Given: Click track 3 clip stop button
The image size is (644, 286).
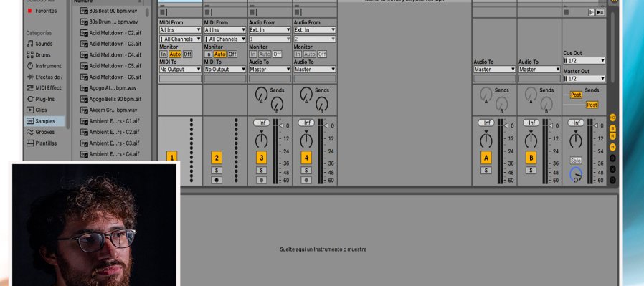Looking at the screenshot, I should pyautogui.click(x=252, y=12).
